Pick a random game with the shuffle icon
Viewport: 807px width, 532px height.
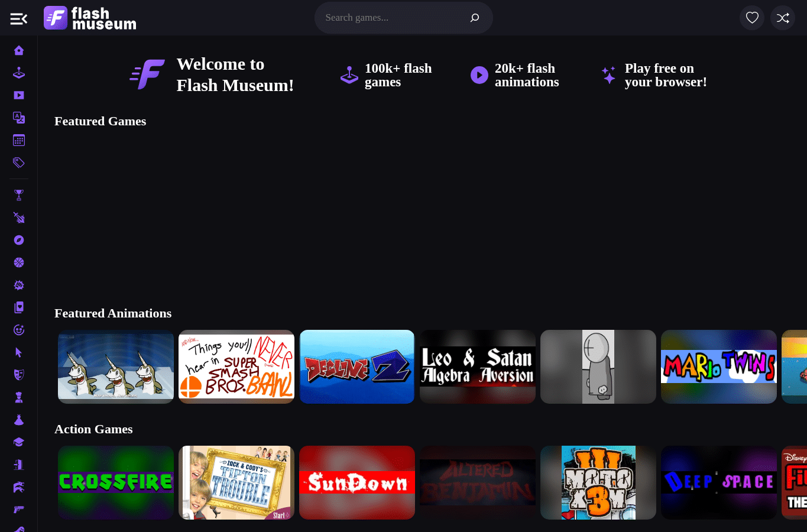coord(783,18)
